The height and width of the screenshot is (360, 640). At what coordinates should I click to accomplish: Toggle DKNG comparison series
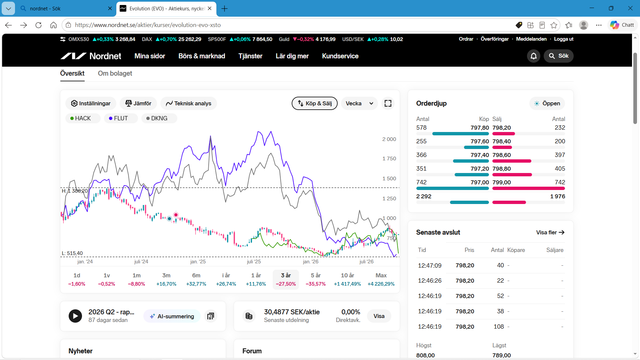(159, 118)
